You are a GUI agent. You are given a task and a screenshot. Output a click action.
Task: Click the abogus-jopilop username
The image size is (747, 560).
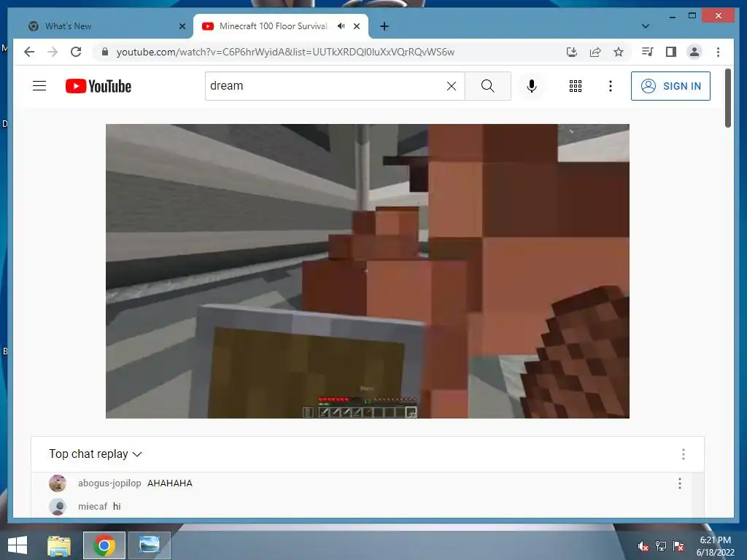tap(109, 483)
